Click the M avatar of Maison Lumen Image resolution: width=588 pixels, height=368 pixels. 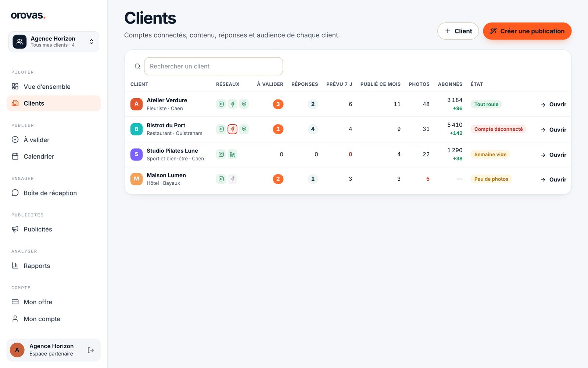pyautogui.click(x=136, y=179)
